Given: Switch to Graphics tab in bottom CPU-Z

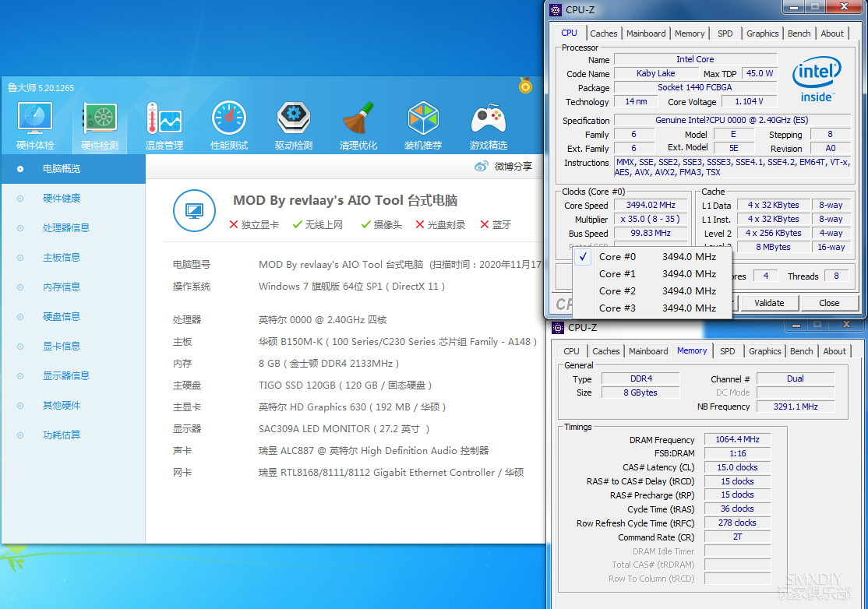Looking at the screenshot, I should (x=764, y=351).
